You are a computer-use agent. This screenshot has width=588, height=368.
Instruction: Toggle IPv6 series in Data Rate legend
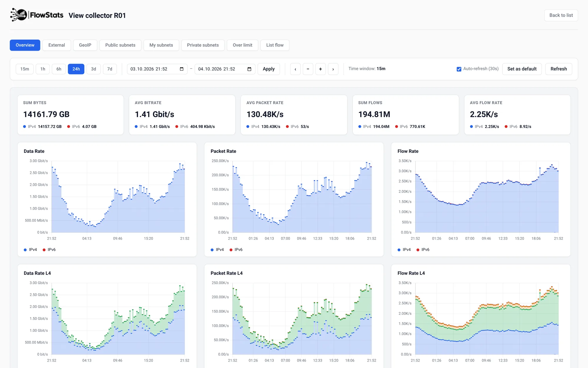pos(49,250)
